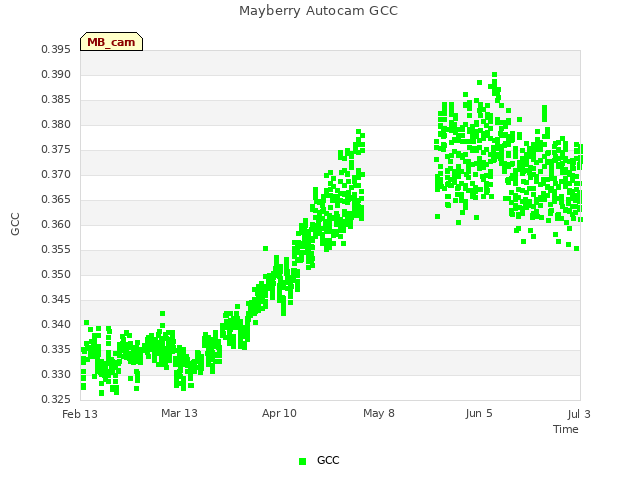Click the 0.370 y-axis value
This screenshot has height=480, width=640.
[56, 174]
